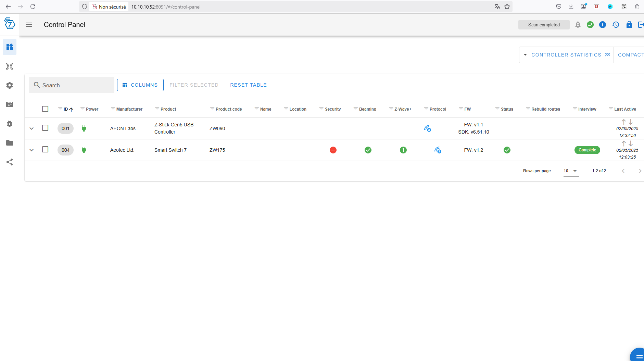
Task: Open Controller Statistics dropdown arrow
Action: click(x=525, y=55)
